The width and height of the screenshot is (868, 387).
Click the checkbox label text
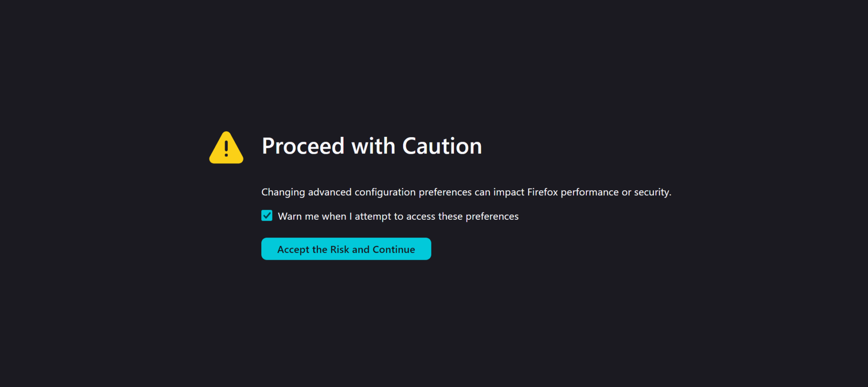(398, 216)
